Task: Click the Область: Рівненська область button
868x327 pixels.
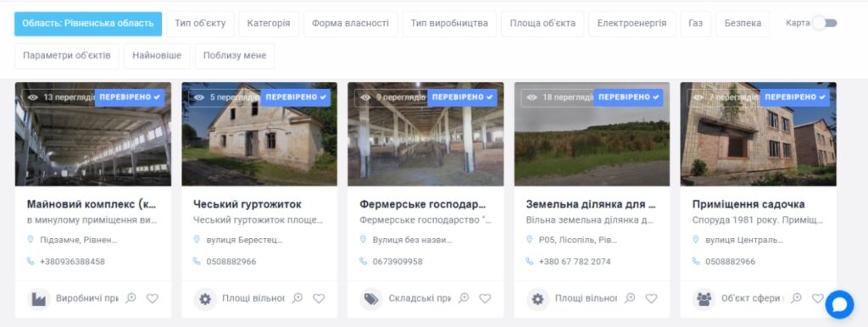Action: coord(88,23)
